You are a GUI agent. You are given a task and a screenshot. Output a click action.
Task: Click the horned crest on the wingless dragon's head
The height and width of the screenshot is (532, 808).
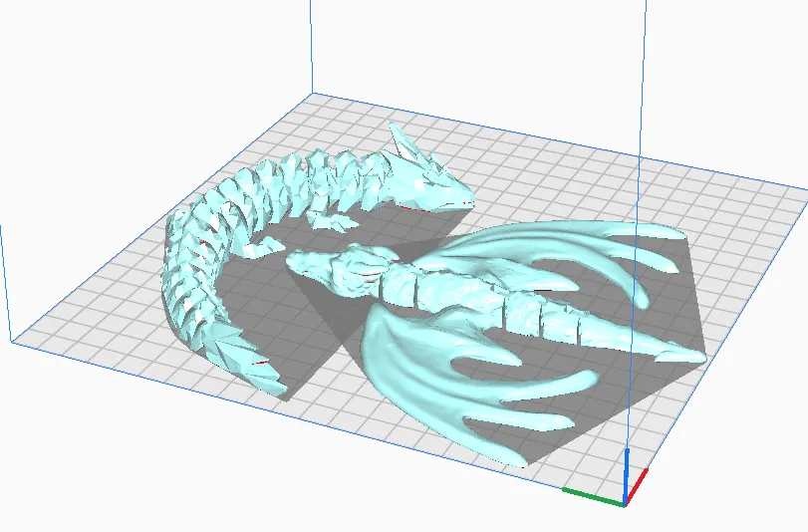coord(405,142)
